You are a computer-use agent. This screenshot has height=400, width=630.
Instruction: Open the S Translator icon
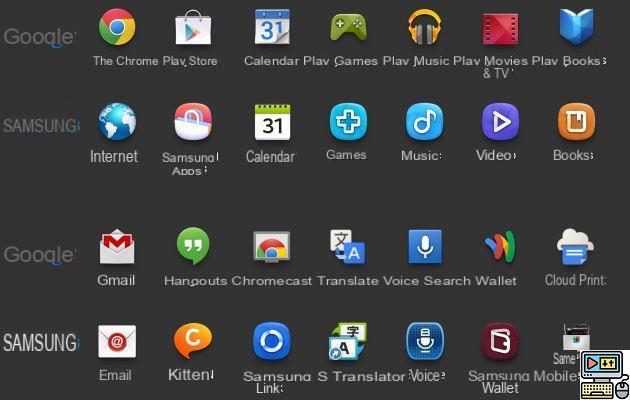point(348,341)
